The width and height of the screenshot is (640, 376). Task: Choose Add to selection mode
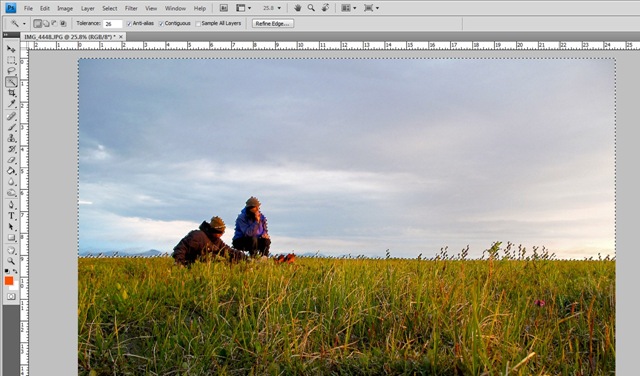[x=46, y=24]
